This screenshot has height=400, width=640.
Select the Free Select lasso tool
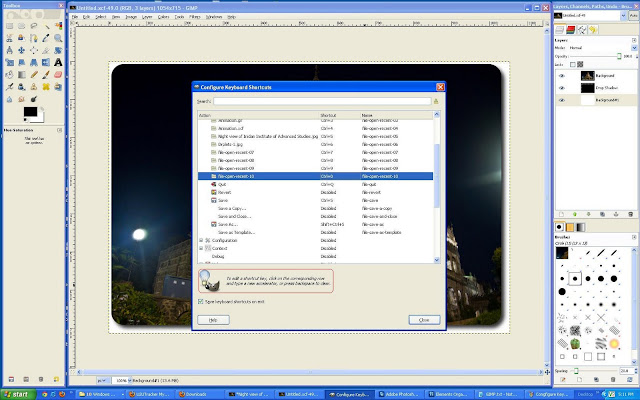click(33, 26)
